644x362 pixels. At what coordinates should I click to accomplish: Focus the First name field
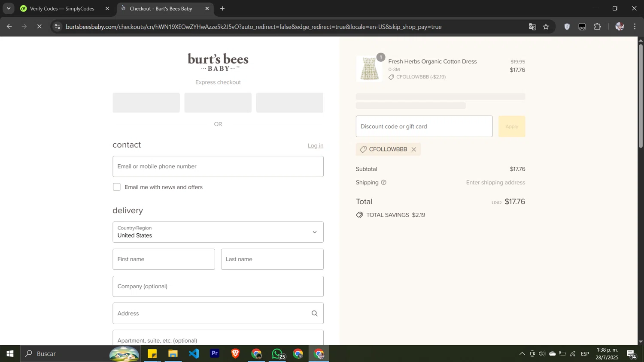coord(164,259)
